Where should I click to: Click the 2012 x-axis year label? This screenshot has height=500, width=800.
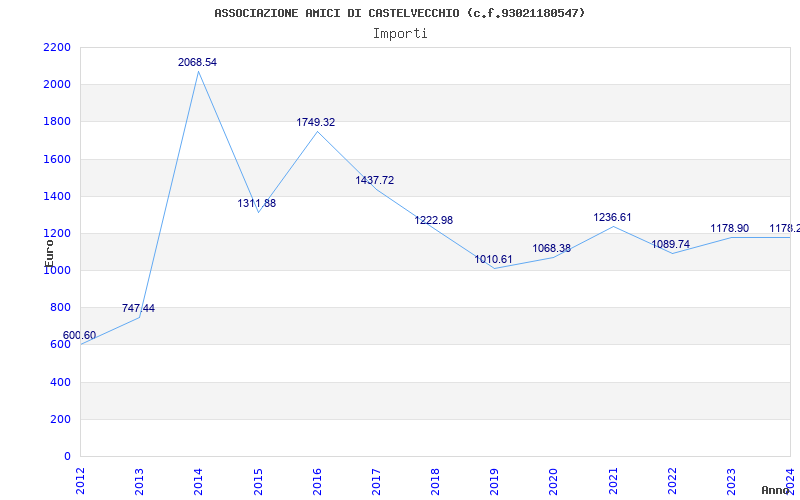click(80, 481)
